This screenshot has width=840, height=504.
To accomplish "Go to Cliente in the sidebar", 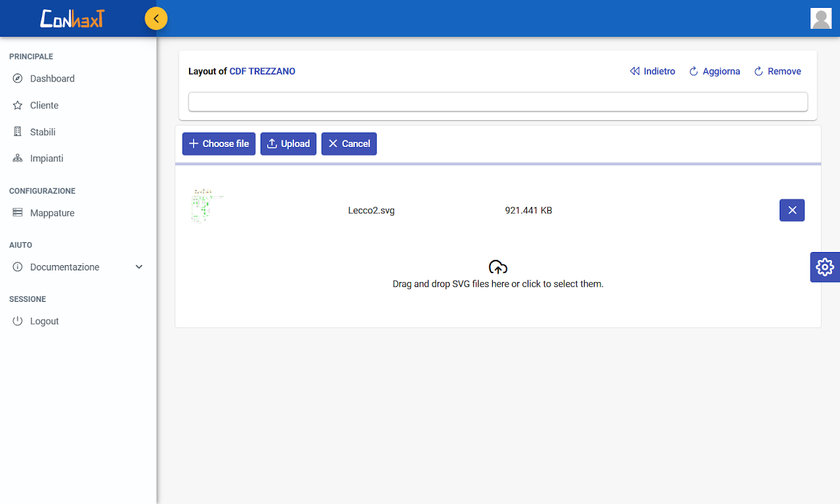I will tap(44, 106).
